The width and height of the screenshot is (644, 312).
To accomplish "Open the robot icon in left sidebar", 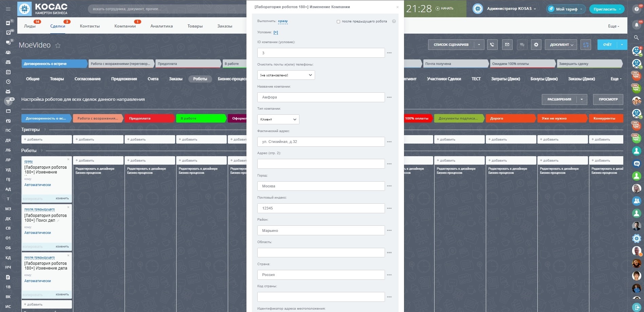I will tap(8, 91).
